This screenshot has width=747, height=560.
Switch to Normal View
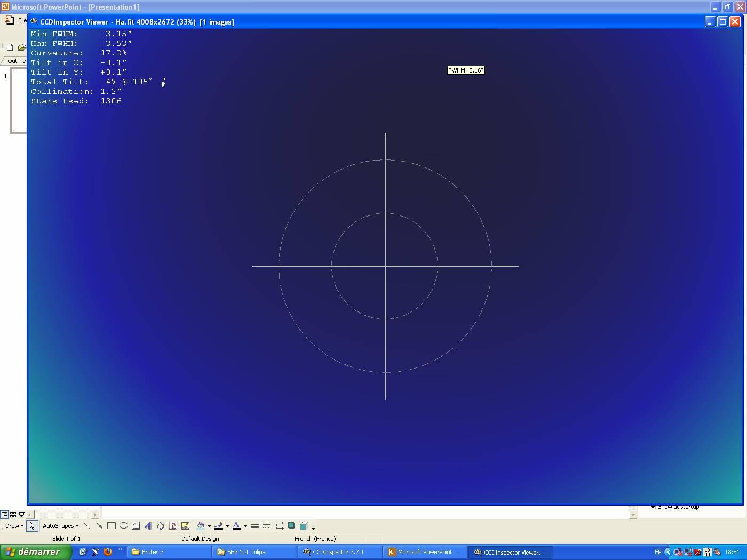(4, 515)
